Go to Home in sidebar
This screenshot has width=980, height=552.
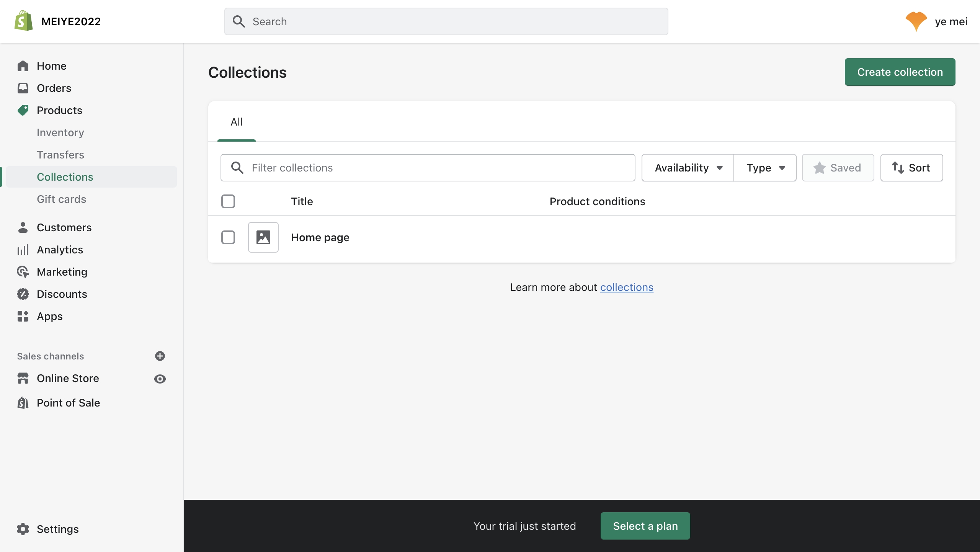(x=52, y=66)
